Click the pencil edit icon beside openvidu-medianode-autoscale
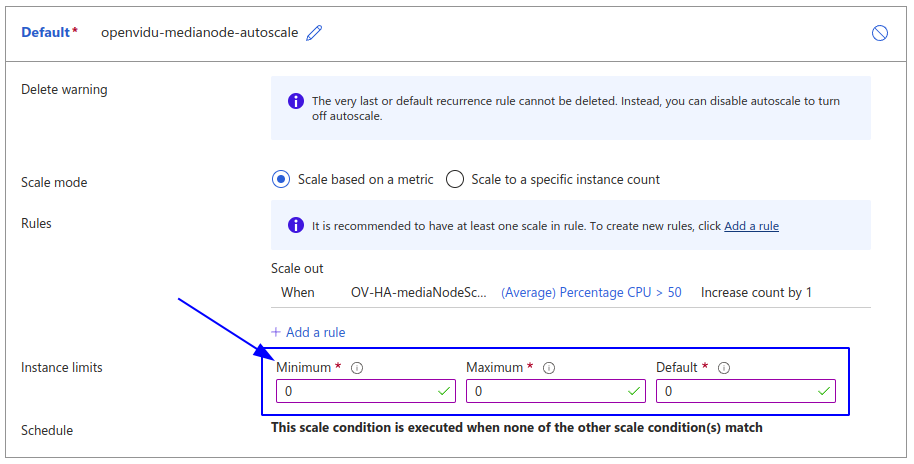The height and width of the screenshot is (464, 914). [x=315, y=33]
